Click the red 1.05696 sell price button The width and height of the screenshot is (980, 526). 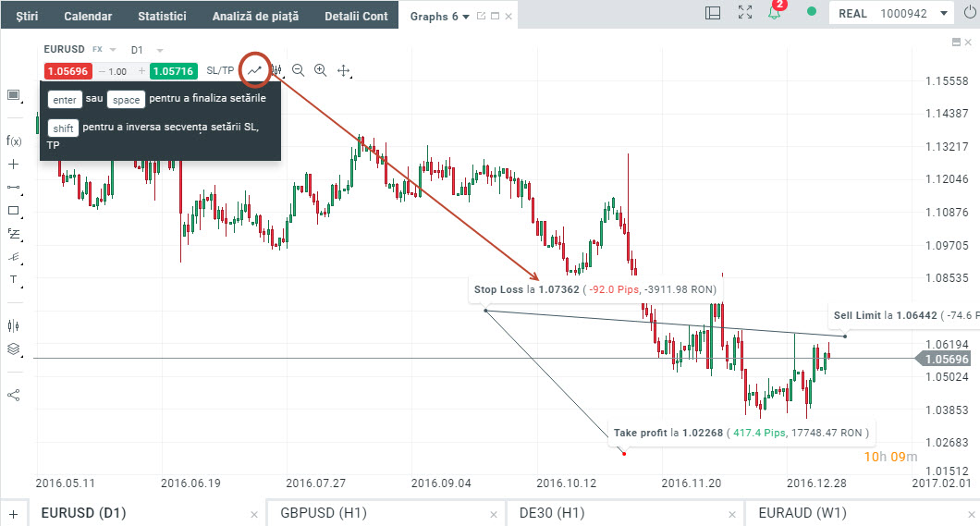click(x=68, y=71)
